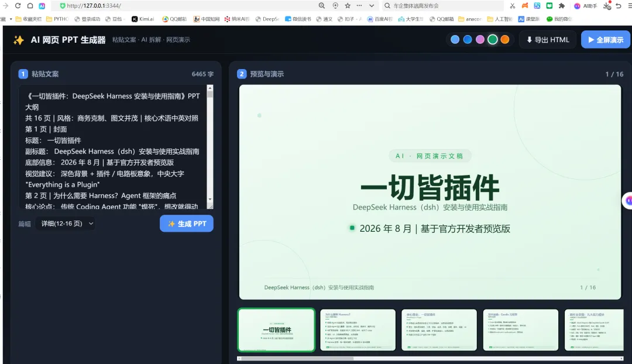The width and height of the screenshot is (632, 364).
Task: Open the 篇幅 详细(12-16 页) dropdown
Action: pos(66,224)
